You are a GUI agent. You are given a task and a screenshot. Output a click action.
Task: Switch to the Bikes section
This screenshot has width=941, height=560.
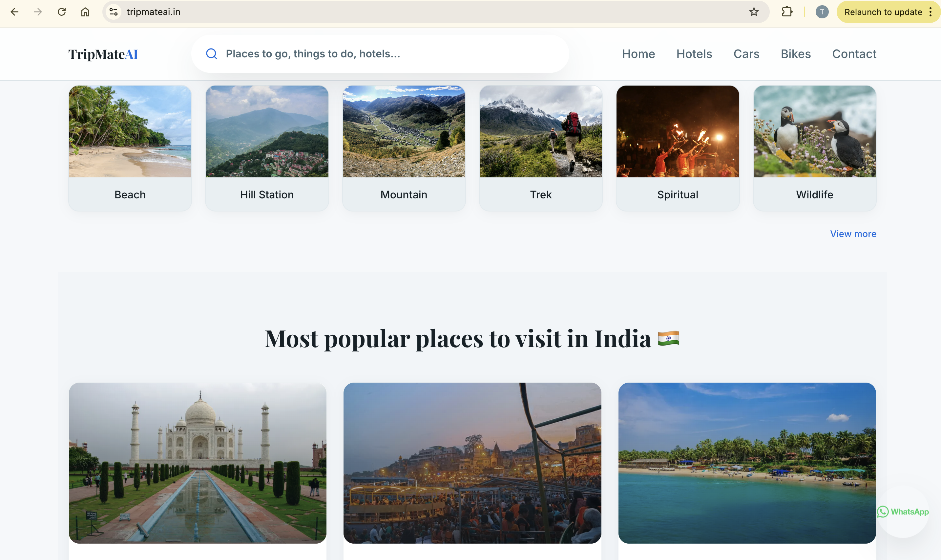(795, 53)
